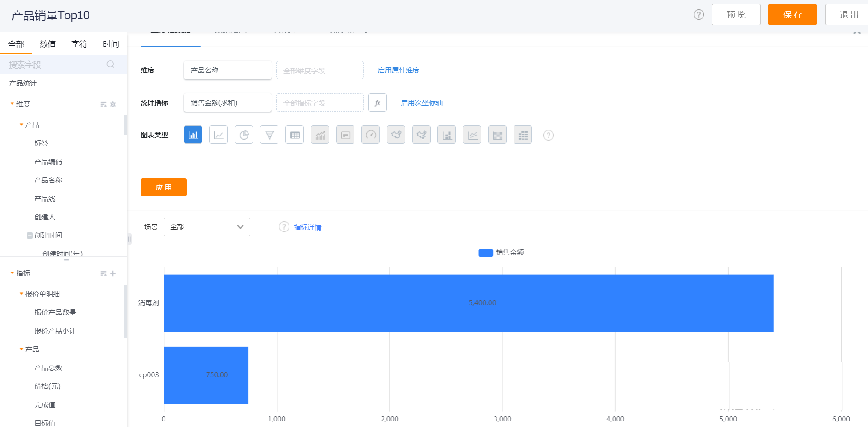Click sort icon in 指标 header
Viewport: 868px width, 427px height.
(x=104, y=273)
